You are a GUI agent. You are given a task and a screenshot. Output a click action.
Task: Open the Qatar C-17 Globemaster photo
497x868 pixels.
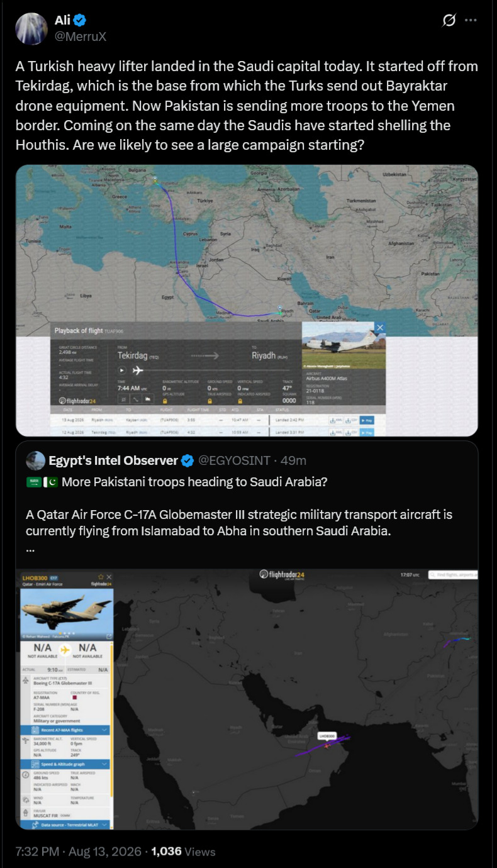pos(67,614)
